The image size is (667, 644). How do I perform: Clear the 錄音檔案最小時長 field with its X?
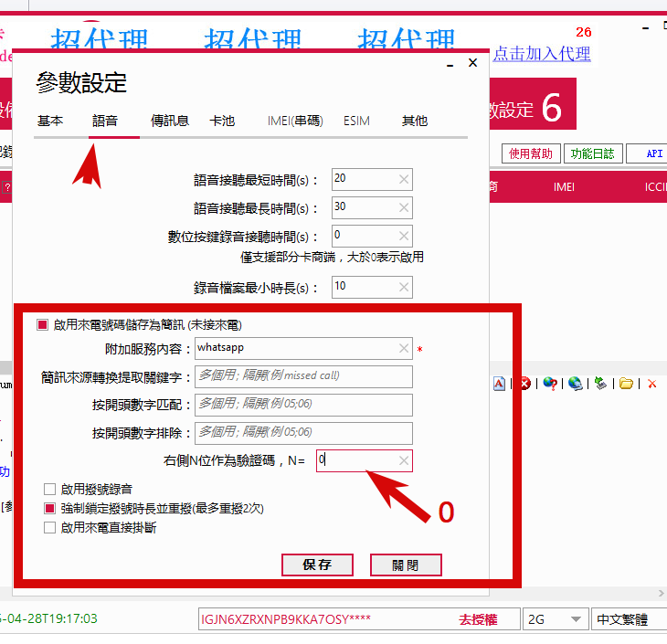coord(404,287)
